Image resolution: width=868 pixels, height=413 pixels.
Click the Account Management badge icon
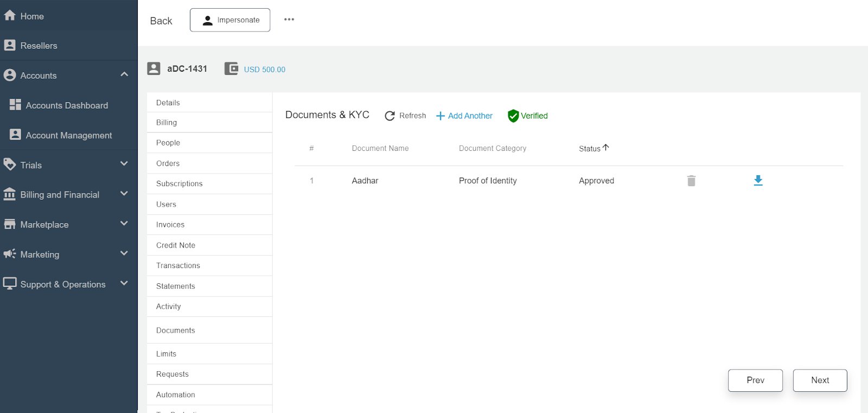[x=15, y=134]
